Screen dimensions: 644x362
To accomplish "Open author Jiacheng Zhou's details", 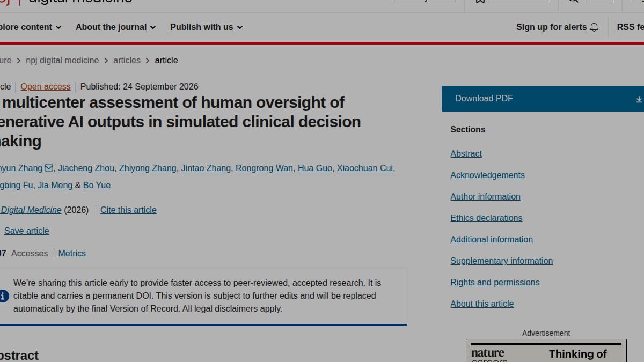I will click(86, 168).
